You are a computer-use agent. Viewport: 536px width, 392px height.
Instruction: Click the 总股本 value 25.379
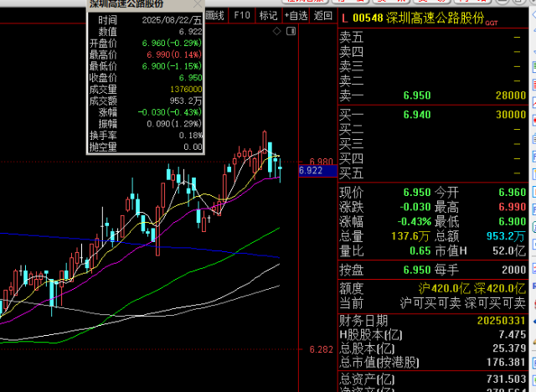(x=509, y=348)
